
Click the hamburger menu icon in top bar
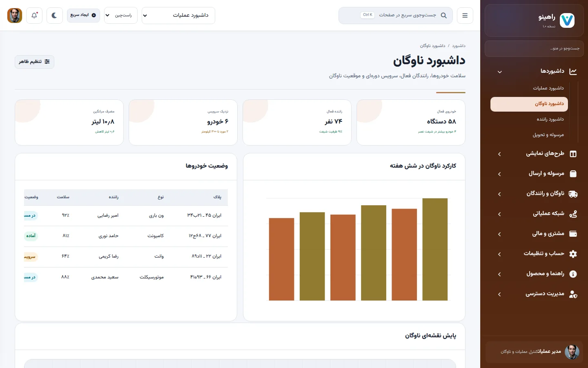point(465,16)
